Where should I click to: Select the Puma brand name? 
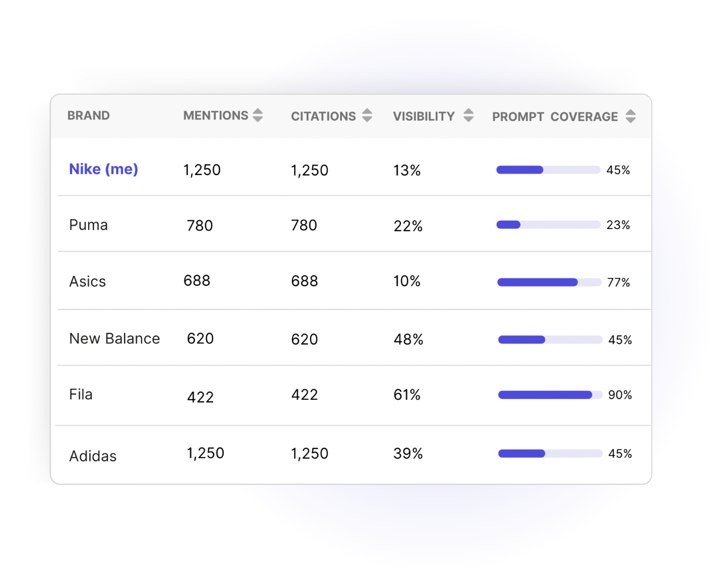89,225
